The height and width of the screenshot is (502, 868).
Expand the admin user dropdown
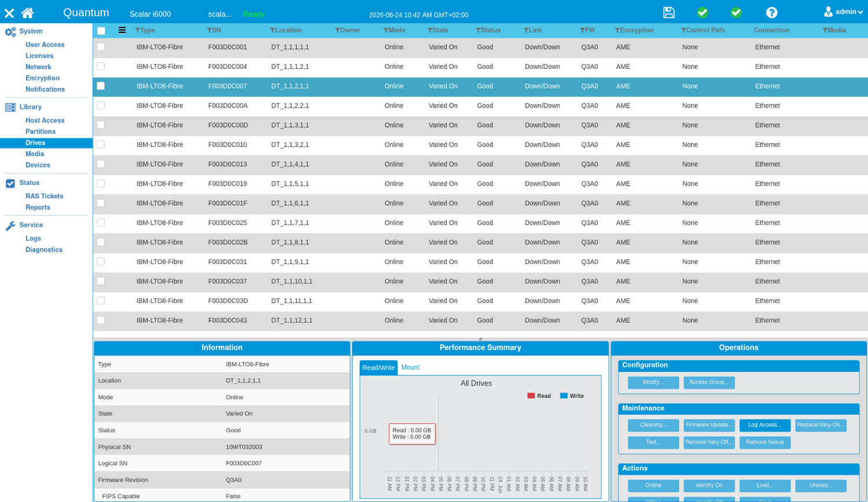[844, 12]
